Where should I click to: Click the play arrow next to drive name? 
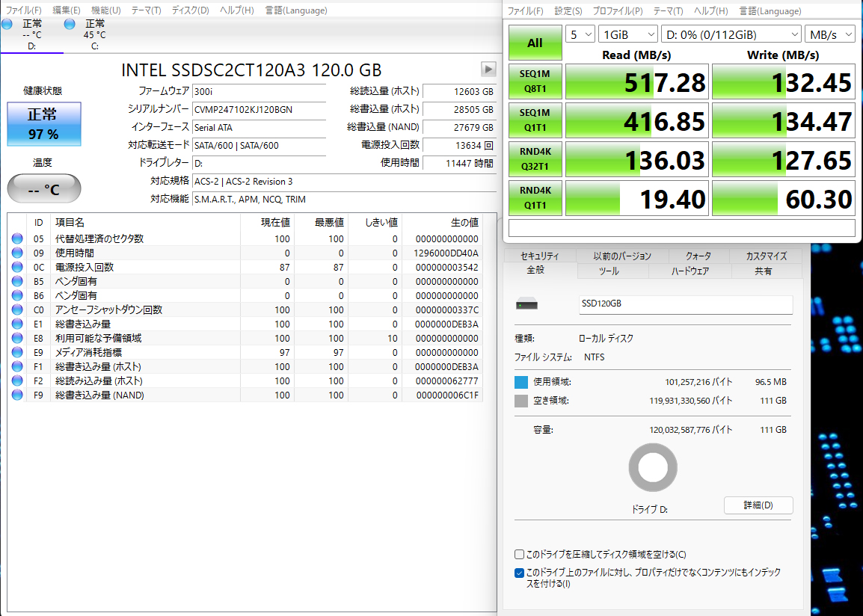[x=488, y=69]
